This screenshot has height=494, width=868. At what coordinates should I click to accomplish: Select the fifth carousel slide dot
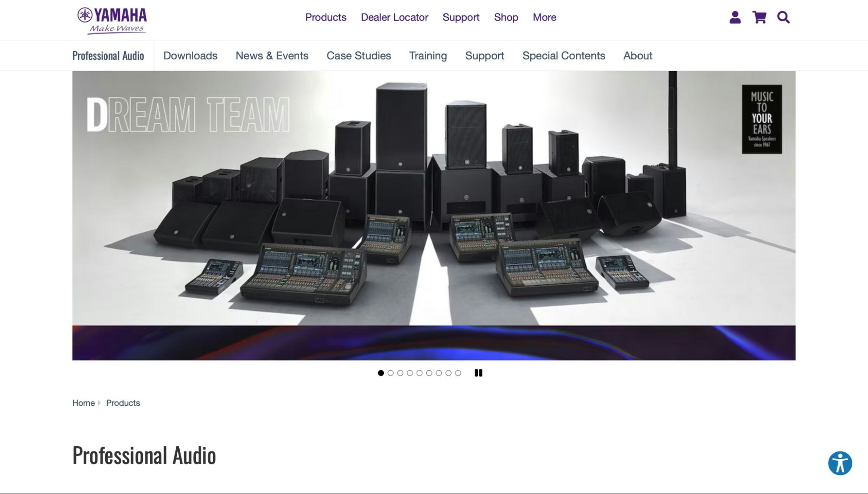(x=419, y=373)
